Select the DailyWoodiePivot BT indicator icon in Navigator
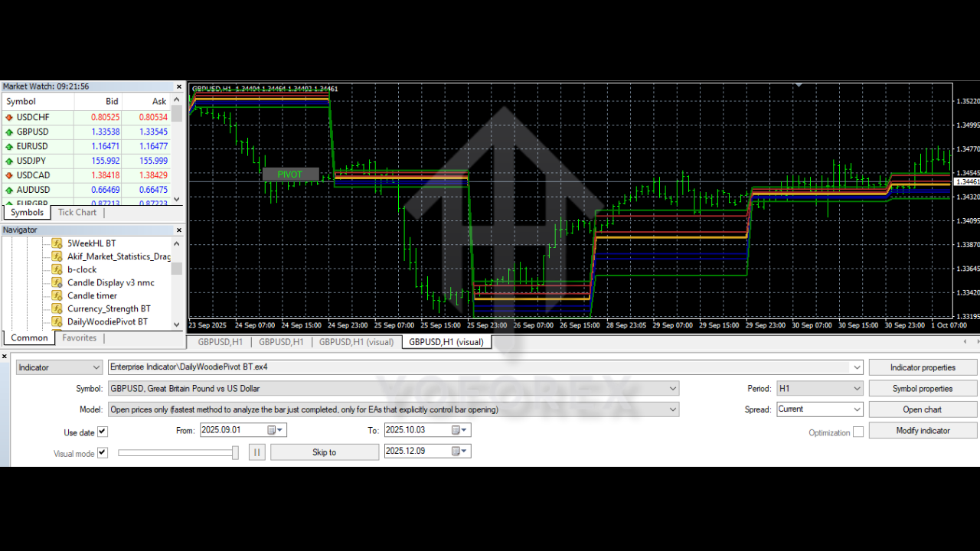 click(58, 321)
